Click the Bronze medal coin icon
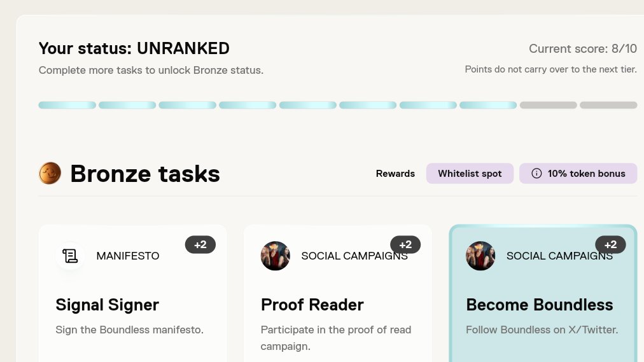 (50, 173)
